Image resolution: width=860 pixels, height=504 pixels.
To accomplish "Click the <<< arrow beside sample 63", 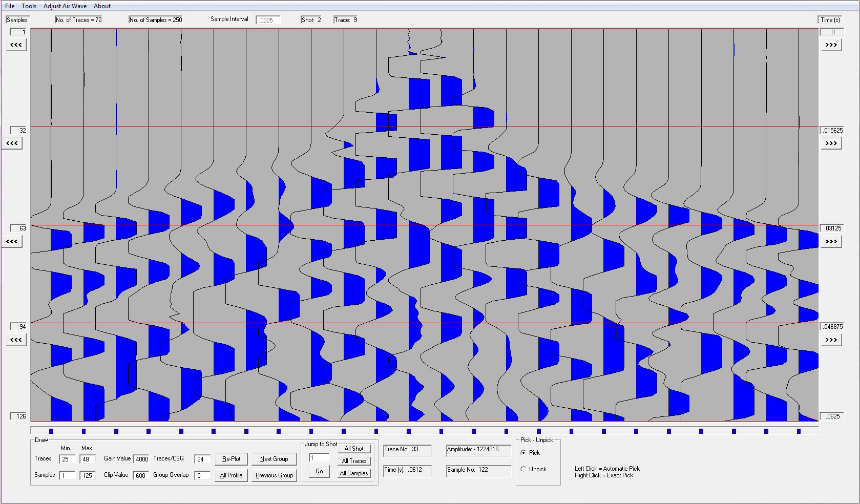I will [x=12, y=242].
